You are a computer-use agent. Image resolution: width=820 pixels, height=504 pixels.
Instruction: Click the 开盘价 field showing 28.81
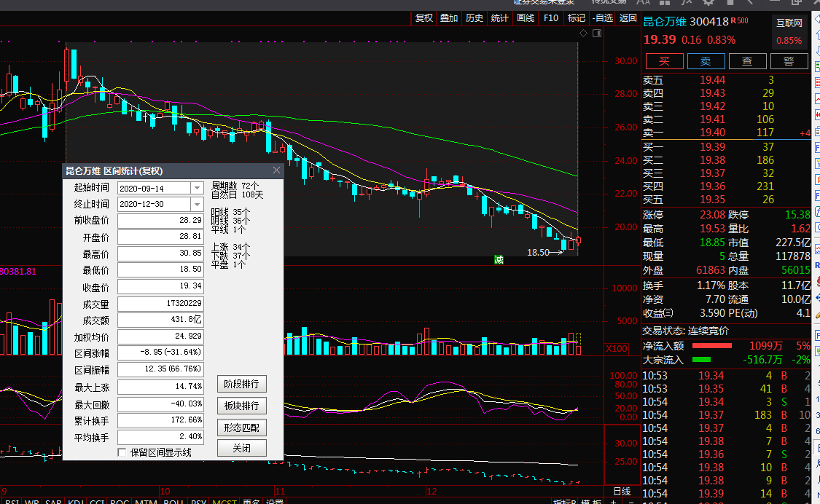160,237
